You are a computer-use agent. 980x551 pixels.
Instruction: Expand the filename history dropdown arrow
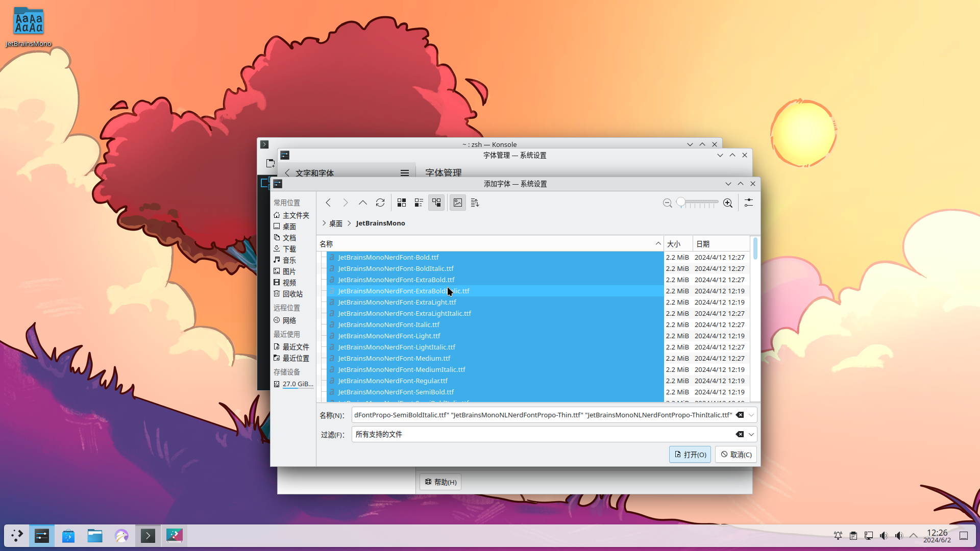tap(751, 415)
